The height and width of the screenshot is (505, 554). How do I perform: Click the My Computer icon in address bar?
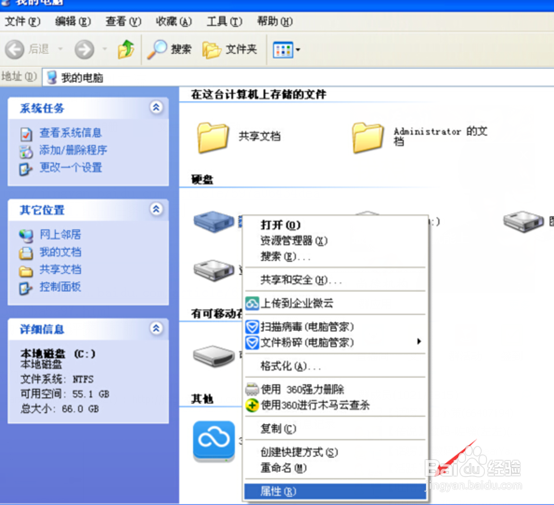pos(52,77)
